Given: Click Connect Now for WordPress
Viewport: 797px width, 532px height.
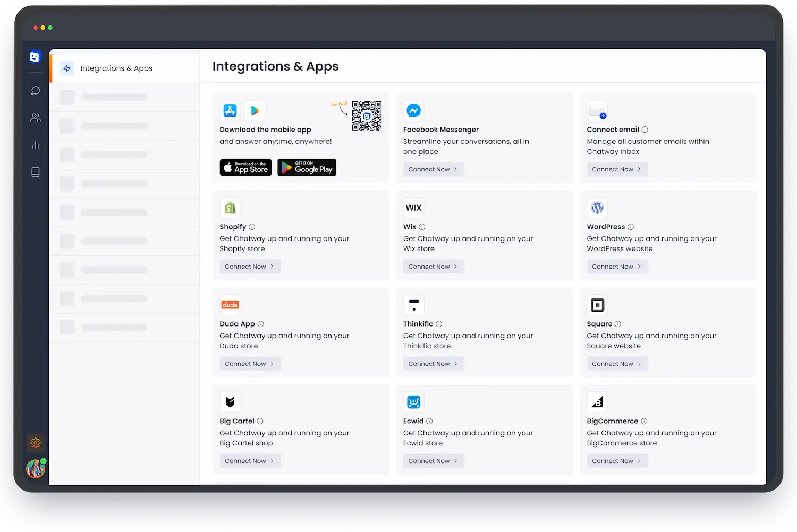Looking at the screenshot, I should point(617,267).
